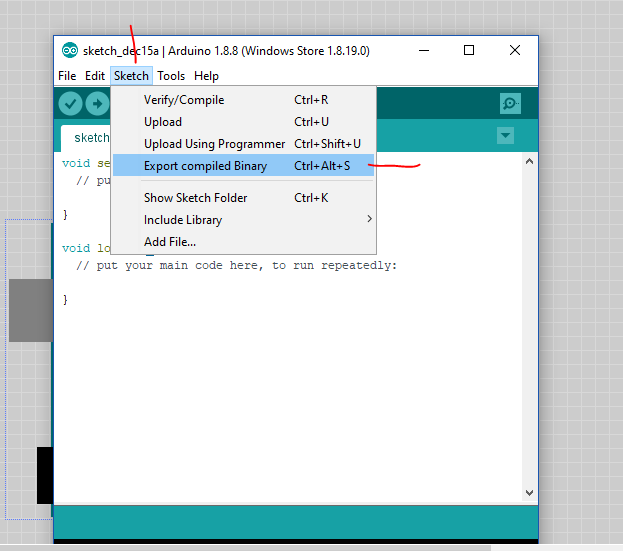The image size is (623, 551).
Task: Click the Arduino logo in title bar
Action: tap(70, 50)
